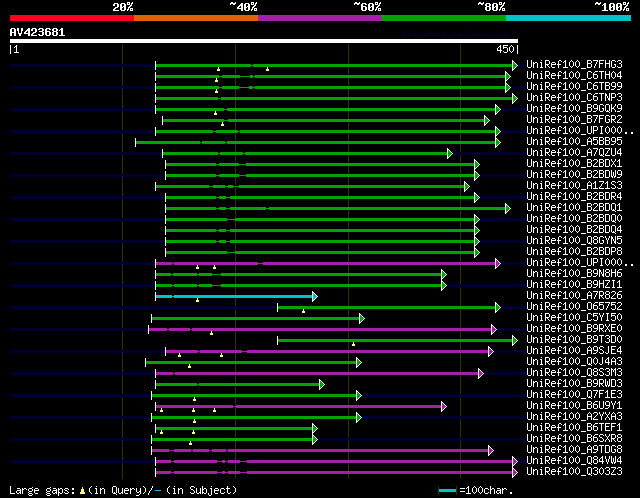Open the UniRef100_B7FHG3 hit label

[574, 64]
